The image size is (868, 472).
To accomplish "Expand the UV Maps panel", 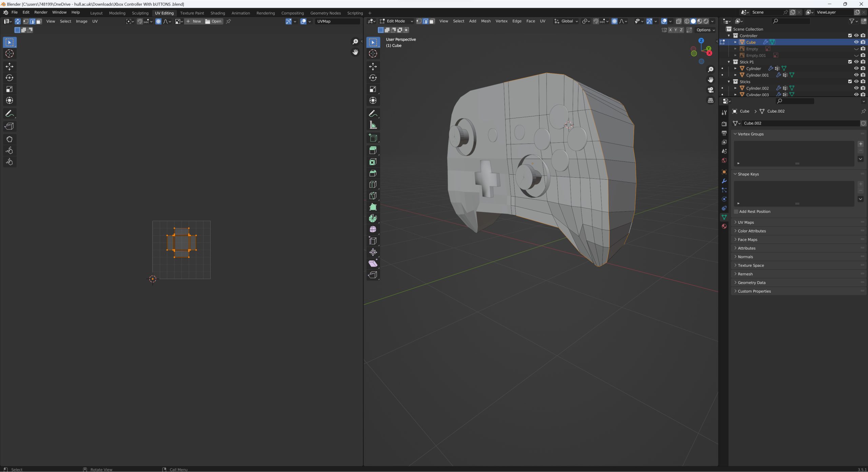I will tap(746, 222).
